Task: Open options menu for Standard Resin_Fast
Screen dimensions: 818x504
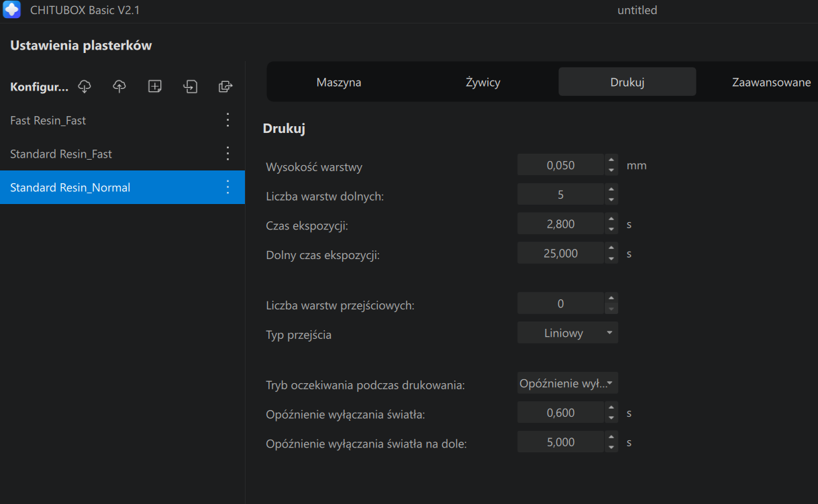Action: pyautogui.click(x=227, y=154)
